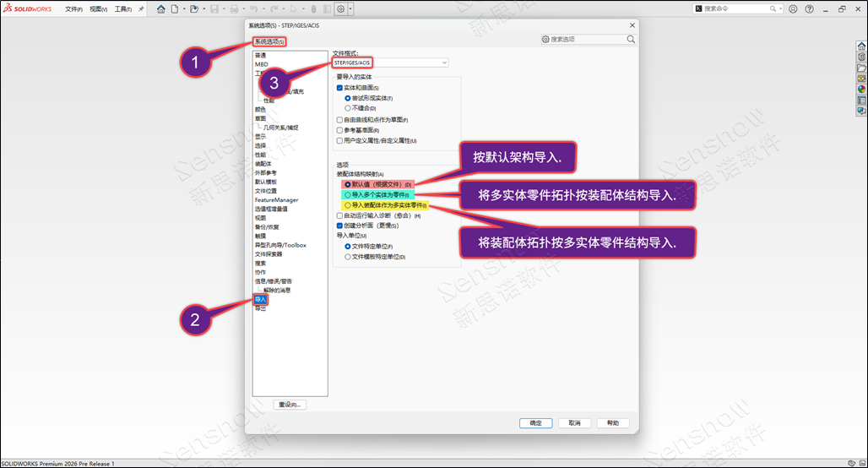Click the pin icon beside 工具 menu
This screenshot has width=868, height=468.
tap(141, 8)
